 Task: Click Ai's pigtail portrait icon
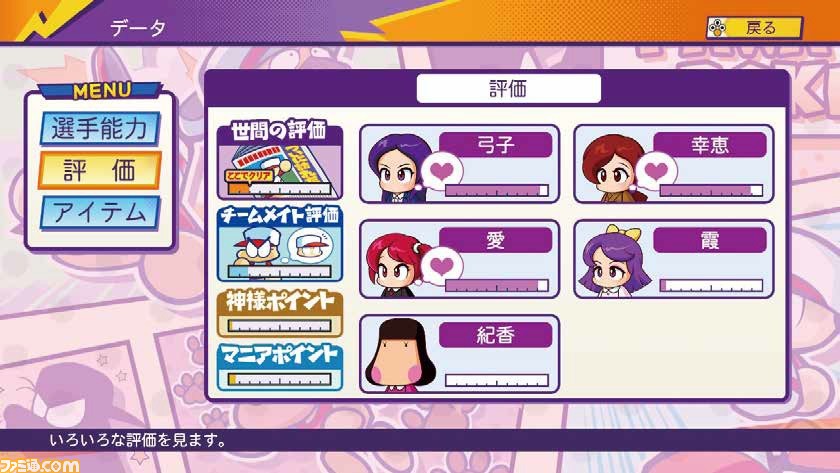[400, 263]
